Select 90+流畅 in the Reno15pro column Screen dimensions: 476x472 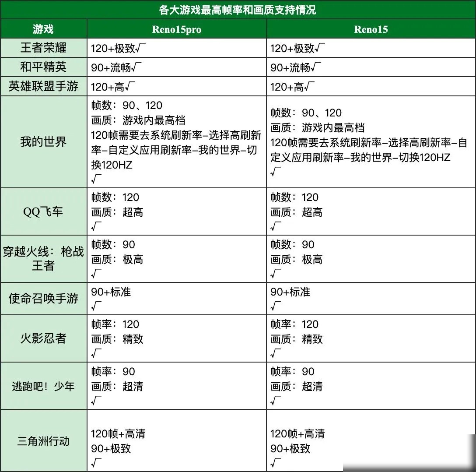111,67
